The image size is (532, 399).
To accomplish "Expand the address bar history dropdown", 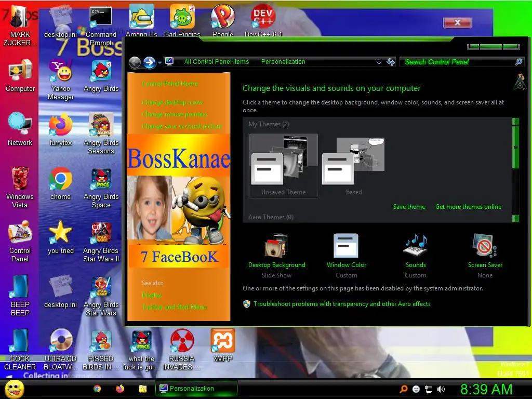I will [x=379, y=62].
